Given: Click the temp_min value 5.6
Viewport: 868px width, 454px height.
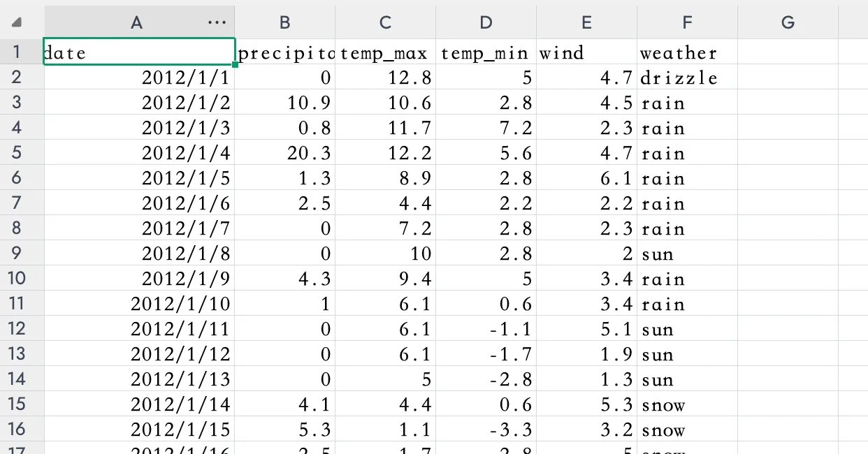Looking at the screenshot, I should (x=486, y=152).
